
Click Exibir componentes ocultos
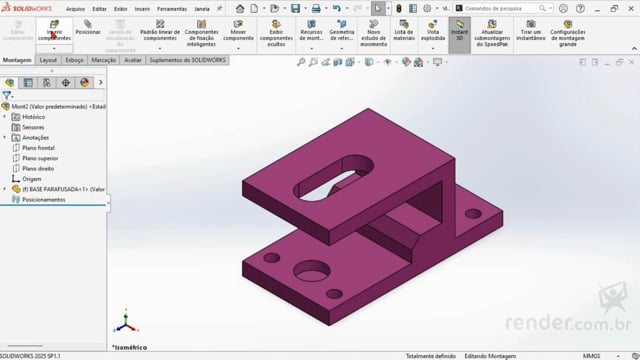[x=276, y=33]
